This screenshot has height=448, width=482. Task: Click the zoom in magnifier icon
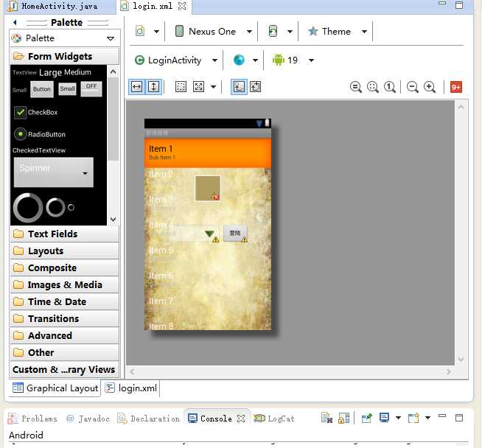pyautogui.click(x=430, y=87)
